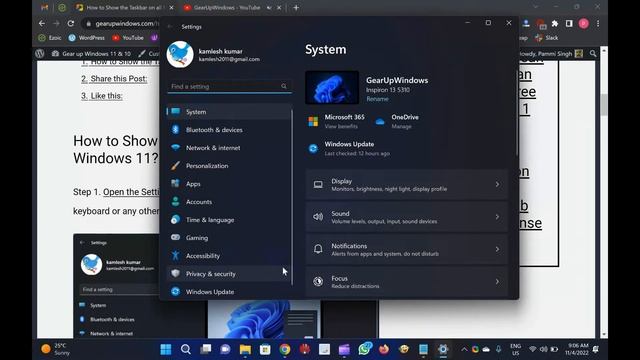Screen dimensions: 640x360
Task: Click the Settings back arrow
Action: pyautogui.click(x=170, y=27)
